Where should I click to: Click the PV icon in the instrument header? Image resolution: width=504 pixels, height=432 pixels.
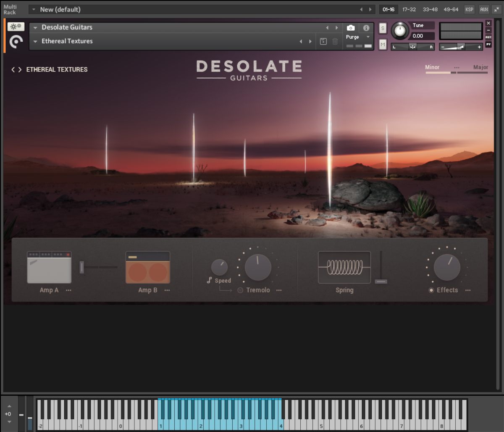pos(488,44)
